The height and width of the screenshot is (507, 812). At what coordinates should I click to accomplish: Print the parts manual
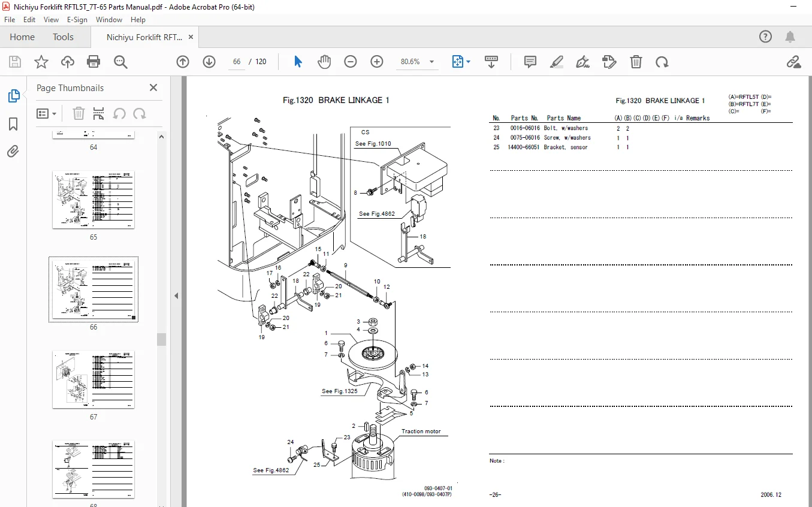(93, 62)
